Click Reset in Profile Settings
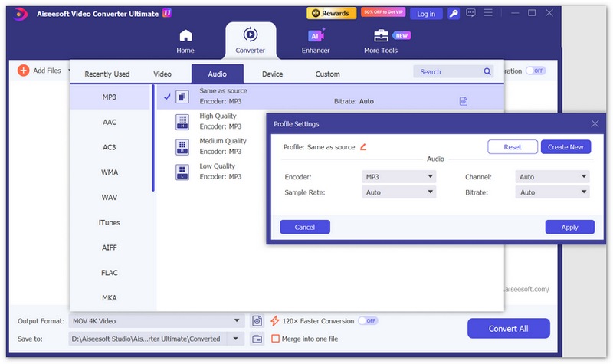 pos(513,147)
